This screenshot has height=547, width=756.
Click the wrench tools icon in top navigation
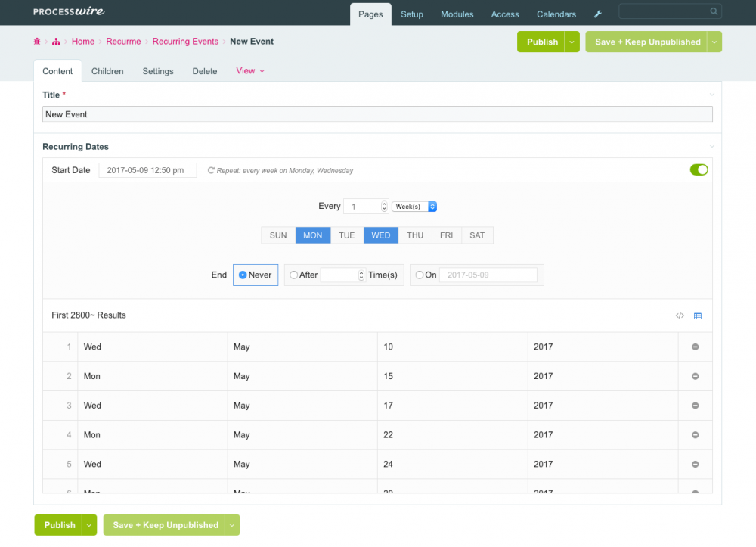pos(597,14)
